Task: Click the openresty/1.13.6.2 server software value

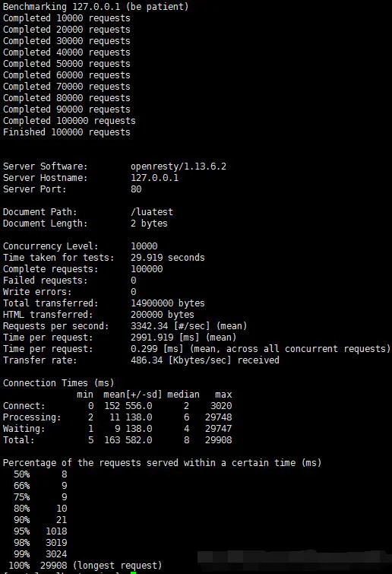Action: (179, 166)
